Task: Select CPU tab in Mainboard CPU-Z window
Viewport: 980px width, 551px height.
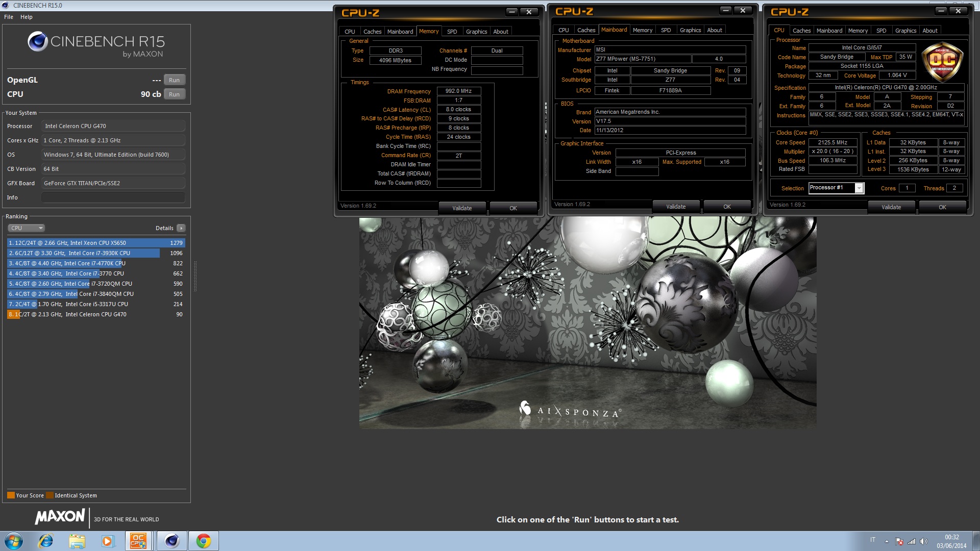Action: (x=563, y=30)
